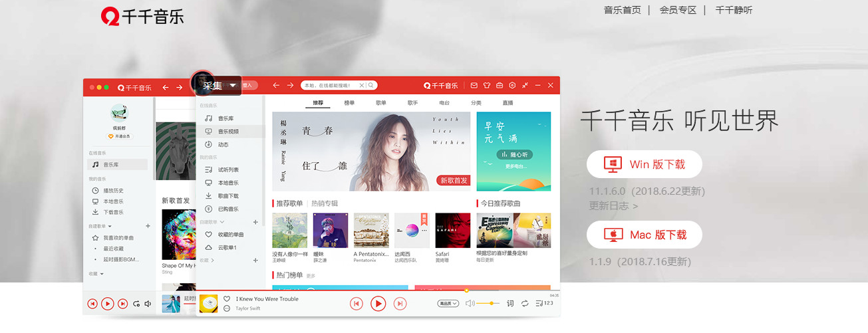Image resolution: width=868 pixels, height=333 pixels.
Task: Play the previous track in front window
Action: tap(357, 304)
